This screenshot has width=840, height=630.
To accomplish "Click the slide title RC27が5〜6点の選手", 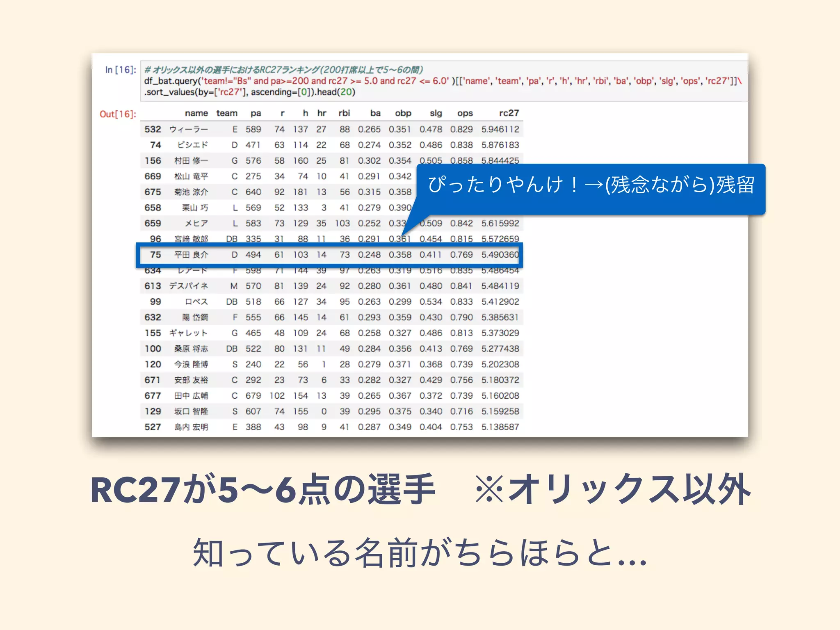I will 262,489.
